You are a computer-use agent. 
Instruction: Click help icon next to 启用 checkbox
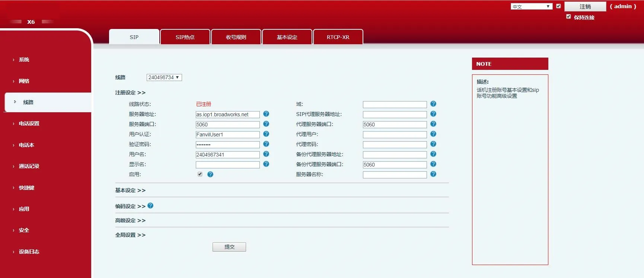pos(210,174)
